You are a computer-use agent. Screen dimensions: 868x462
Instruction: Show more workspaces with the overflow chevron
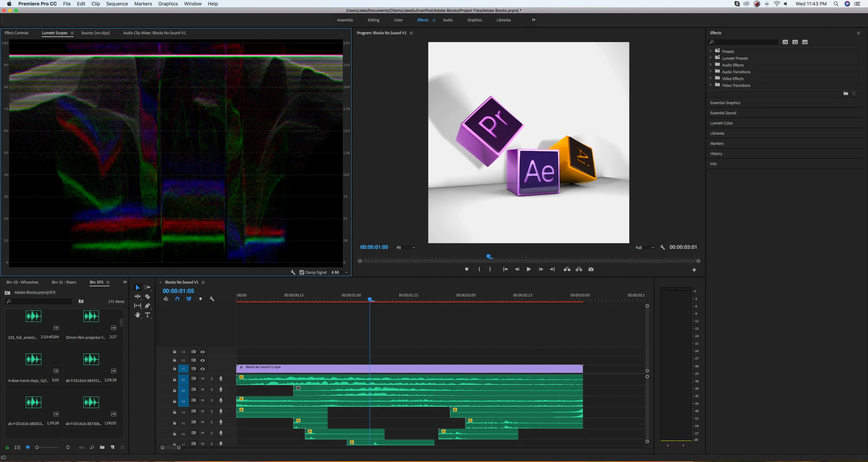tap(534, 20)
